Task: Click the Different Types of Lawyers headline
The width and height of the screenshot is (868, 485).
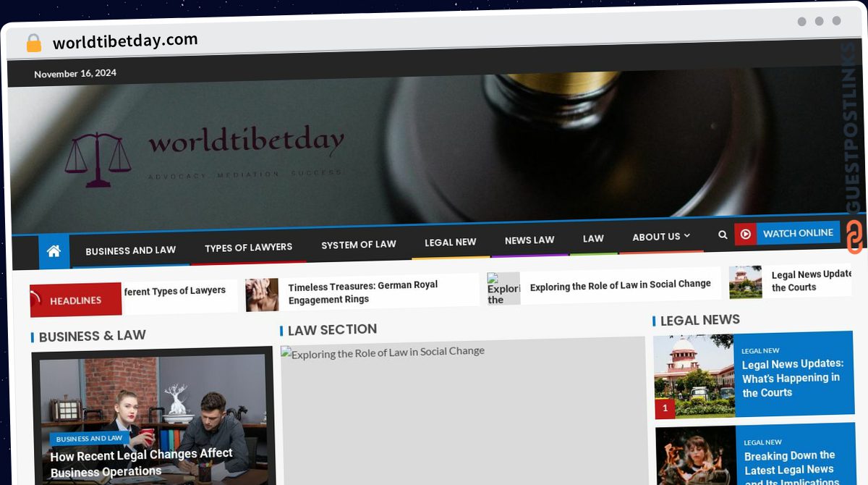Action: tap(175, 291)
